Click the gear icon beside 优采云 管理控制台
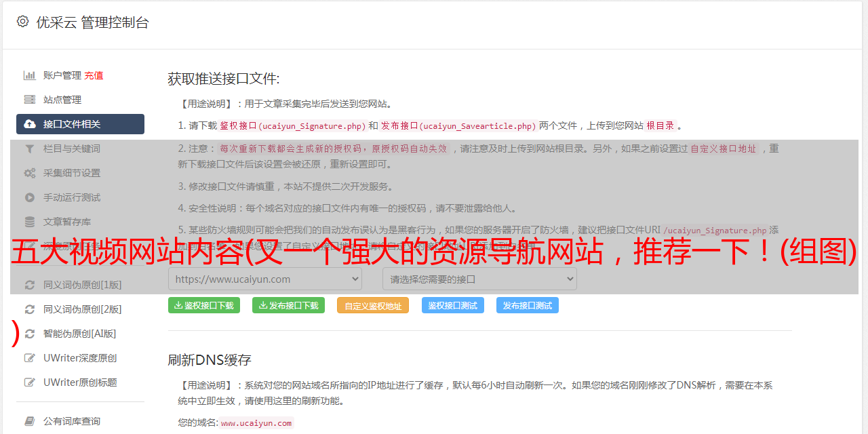The height and width of the screenshot is (434, 868). [x=22, y=22]
